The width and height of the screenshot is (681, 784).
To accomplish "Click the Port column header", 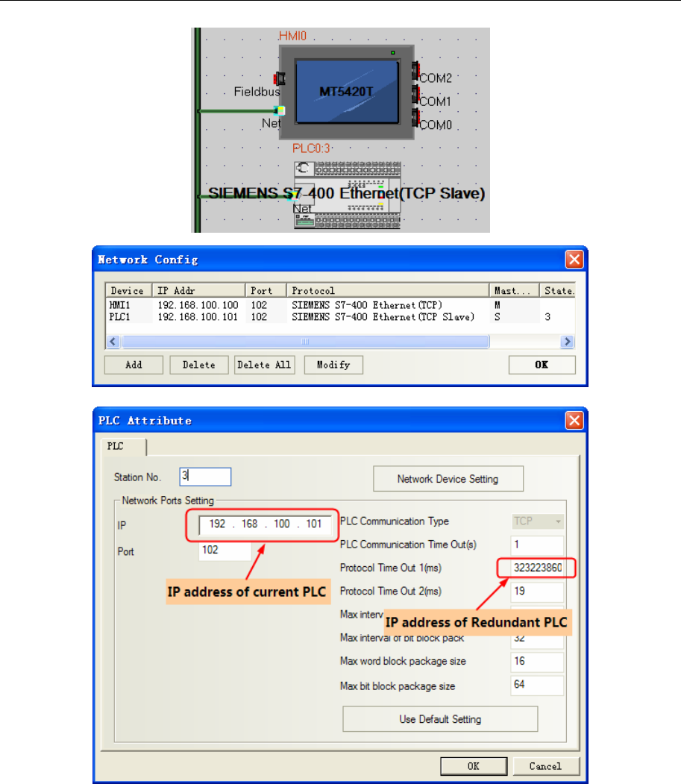I will [266, 290].
